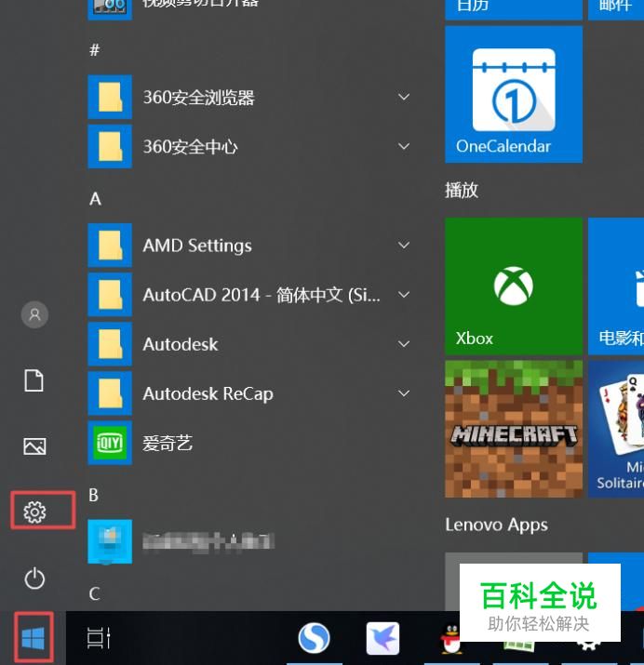Click the AMD Settings folder icon
The image size is (644, 665).
[110, 246]
